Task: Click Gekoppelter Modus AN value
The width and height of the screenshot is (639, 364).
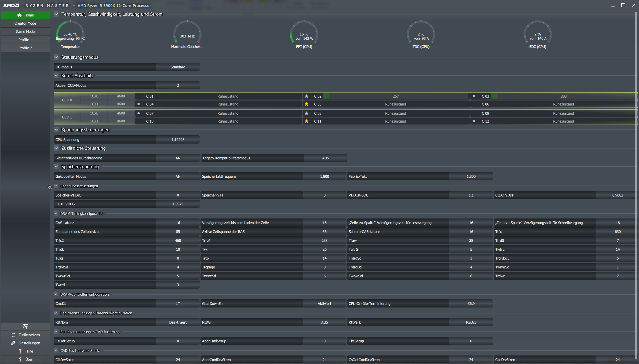Action: [178, 176]
